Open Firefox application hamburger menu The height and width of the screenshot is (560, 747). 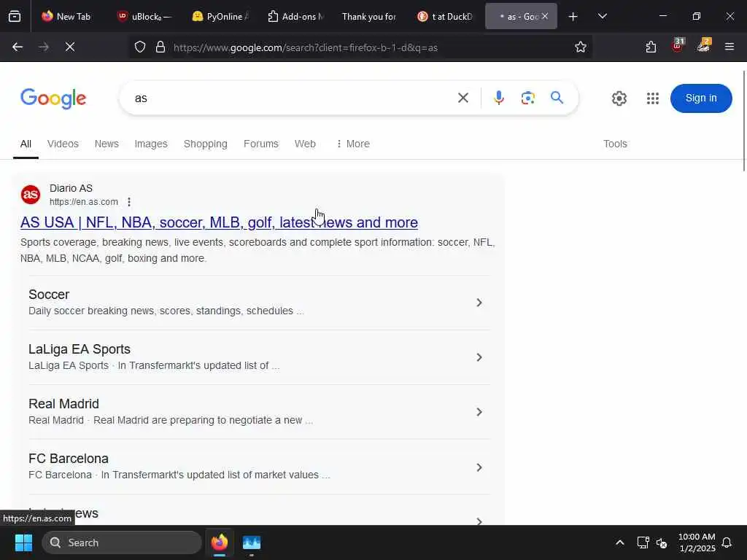[729, 47]
